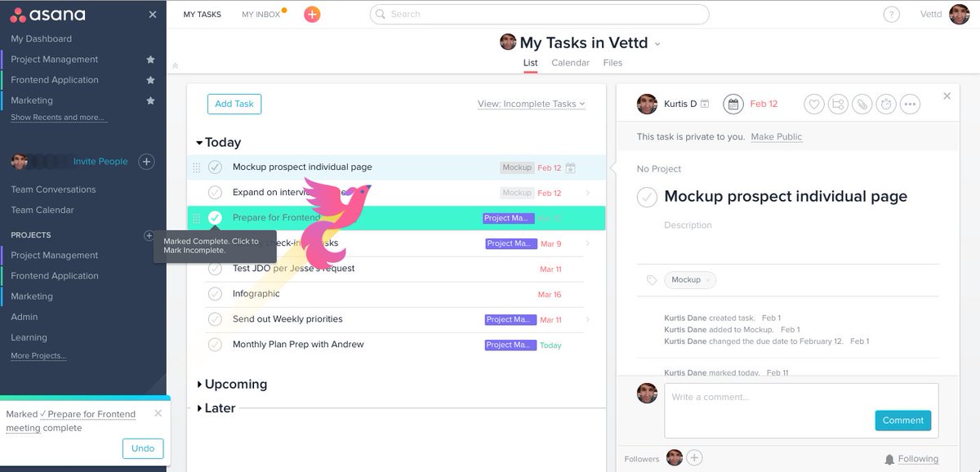Click the reassign icon beside Kurtis D
The height and width of the screenshot is (472, 980).
tap(705, 104)
